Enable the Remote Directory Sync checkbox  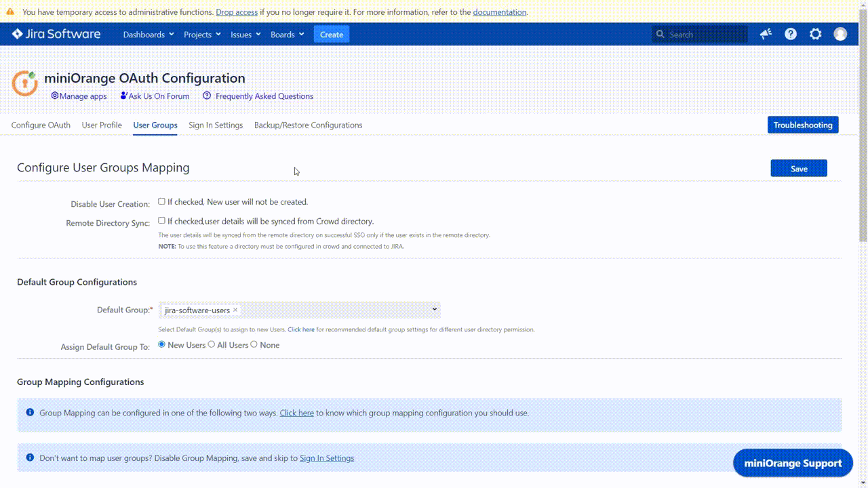161,220
